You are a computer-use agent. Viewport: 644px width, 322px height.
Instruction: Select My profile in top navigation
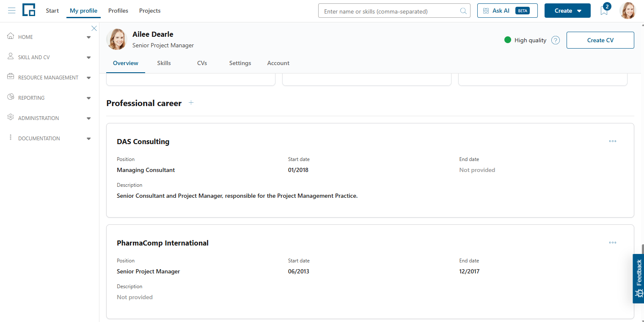coord(83,11)
